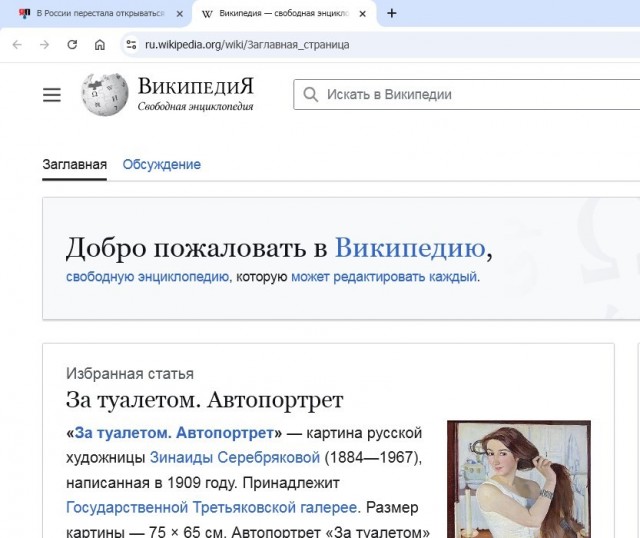
Task: Click the ВикипедиЯ wordmark
Action: click(x=196, y=86)
